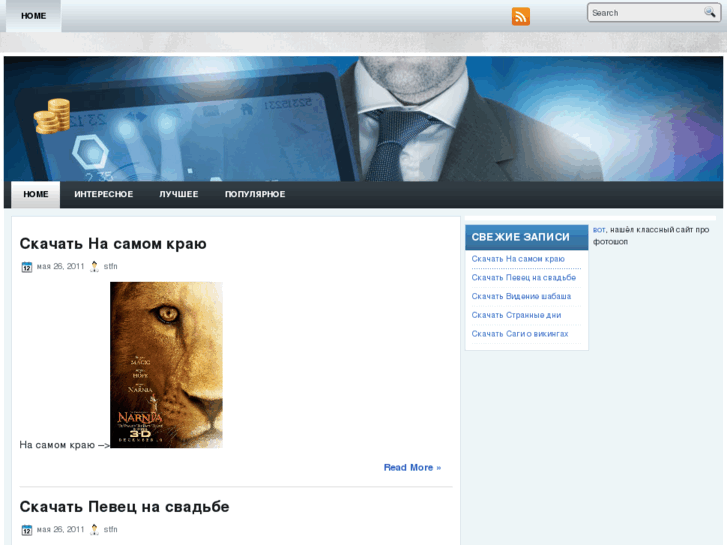
Task: Open the ПОПУЛЯРНОЕ menu item
Action: coord(255,194)
